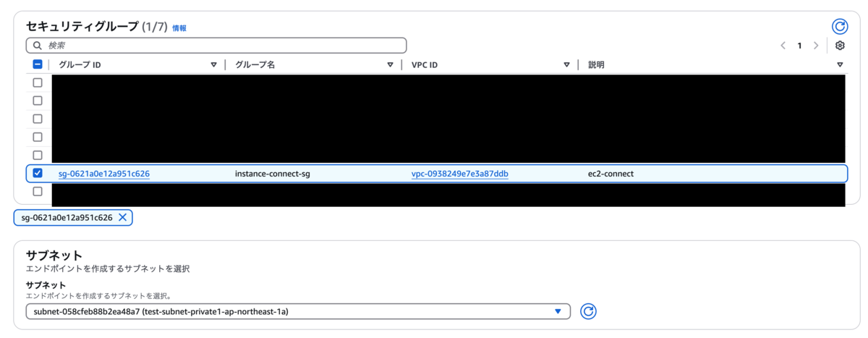Click the ec2-connect description cell
868x338 pixels.
pos(611,174)
